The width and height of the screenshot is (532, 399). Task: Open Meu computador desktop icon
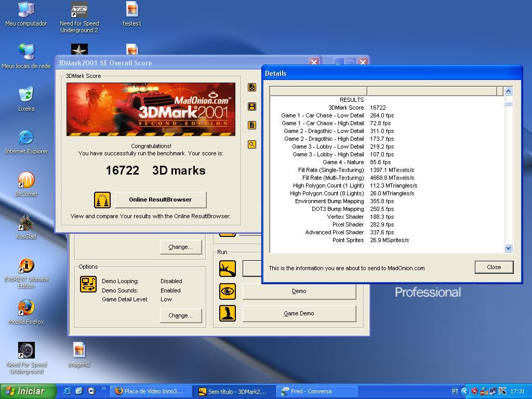[x=26, y=15]
